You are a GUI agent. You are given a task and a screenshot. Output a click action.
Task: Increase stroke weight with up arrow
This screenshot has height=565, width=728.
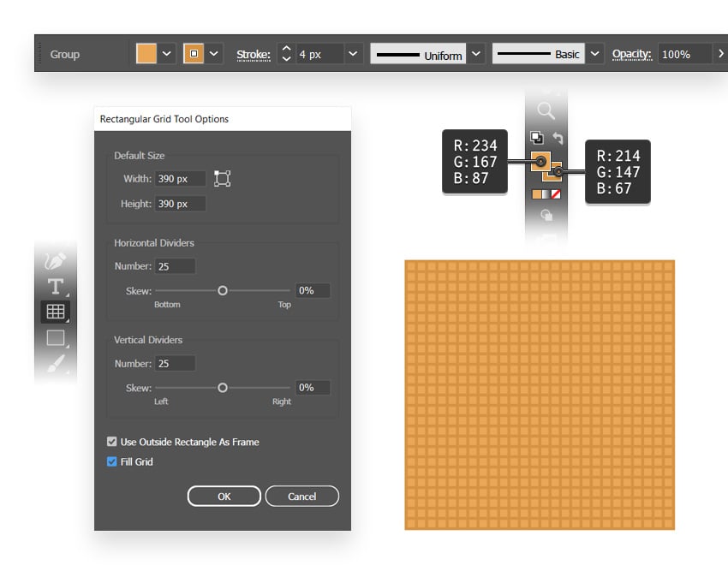[286, 48]
